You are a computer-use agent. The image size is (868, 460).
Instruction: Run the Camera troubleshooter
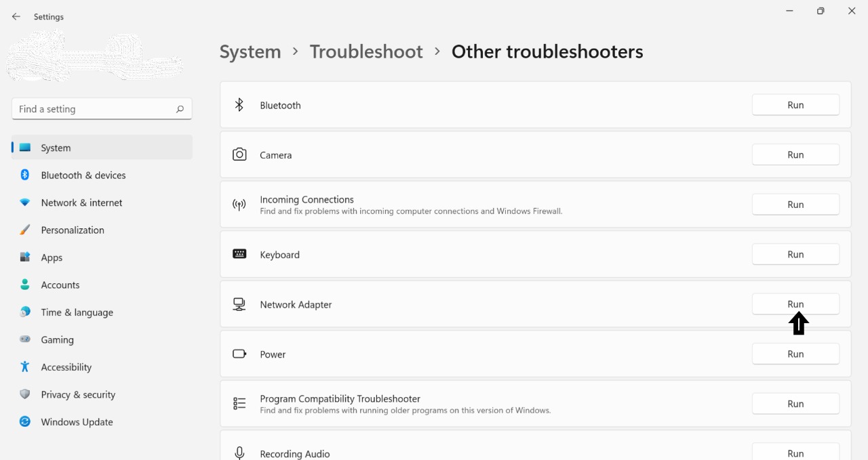(795, 155)
